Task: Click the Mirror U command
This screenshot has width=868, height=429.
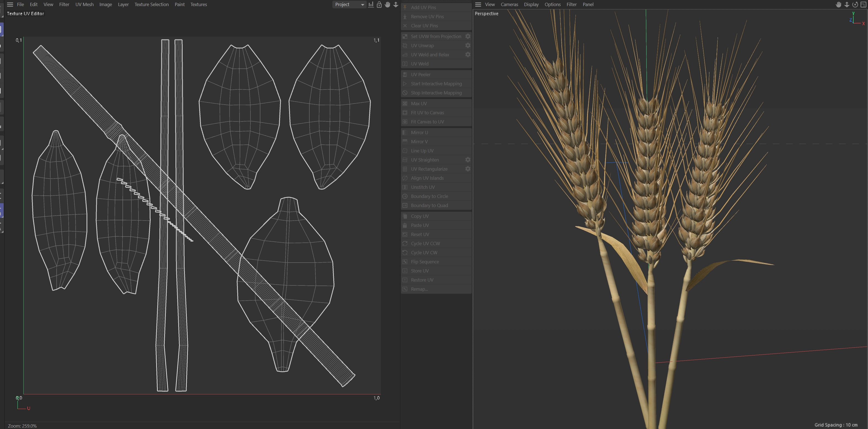Action: (x=419, y=133)
